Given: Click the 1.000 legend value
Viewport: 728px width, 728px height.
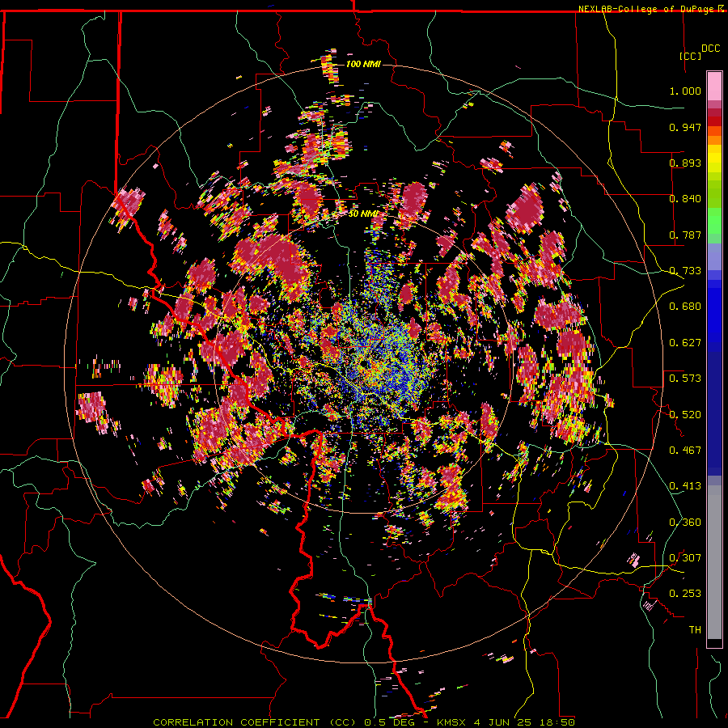Looking at the screenshot, I should [685, 91].
